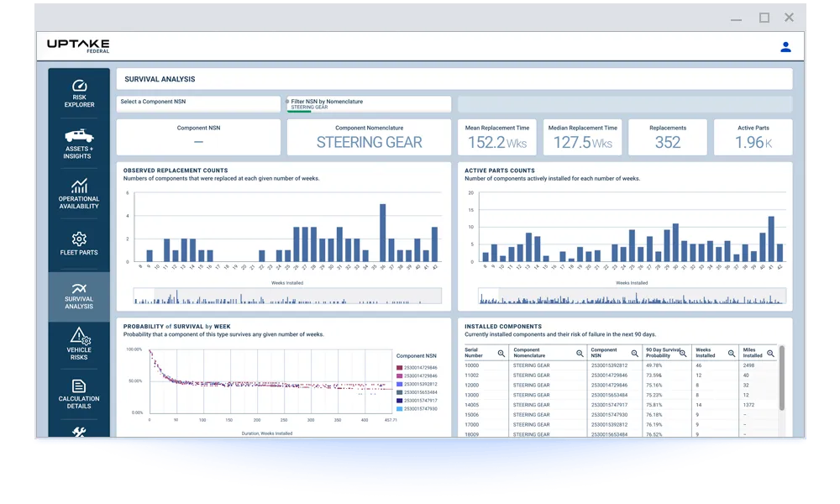Viewport: 840px width, 504px height.
Task: Click the Active Parts Counts range selector
Action: (x=633, y=297)
